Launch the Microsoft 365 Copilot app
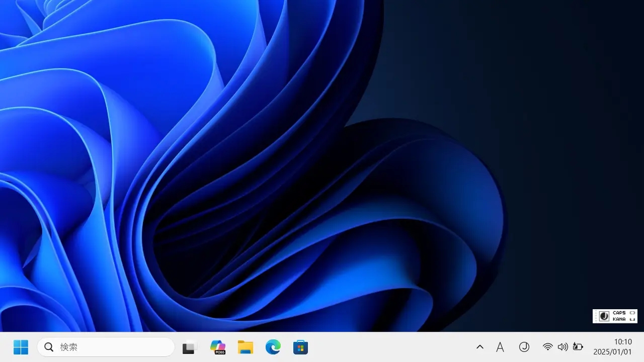 pyautogui.click(x=218, y=347)
